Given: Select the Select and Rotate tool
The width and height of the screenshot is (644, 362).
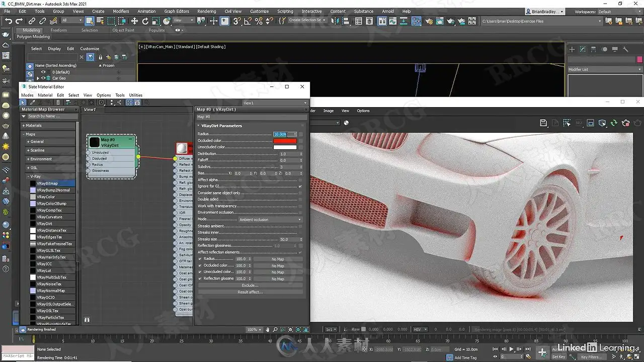Looking at the screenshot, I should click(145, 21).
